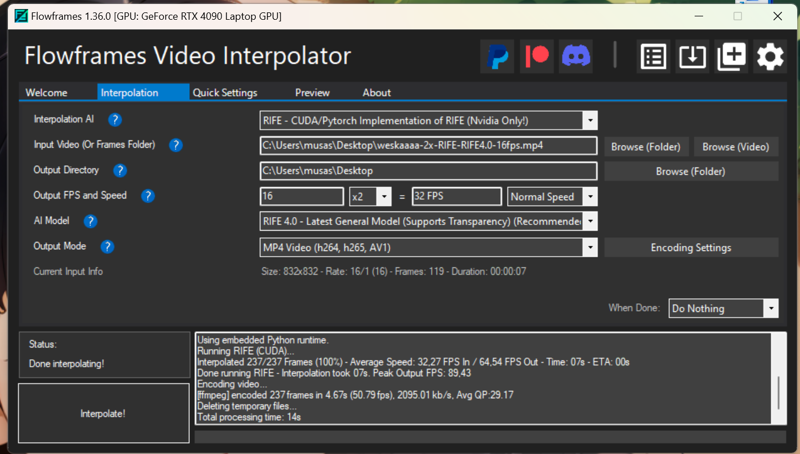This screenshot has width=800, height=454.
Task: Click the log box scrollbar thumb
Action: [779, 392]
